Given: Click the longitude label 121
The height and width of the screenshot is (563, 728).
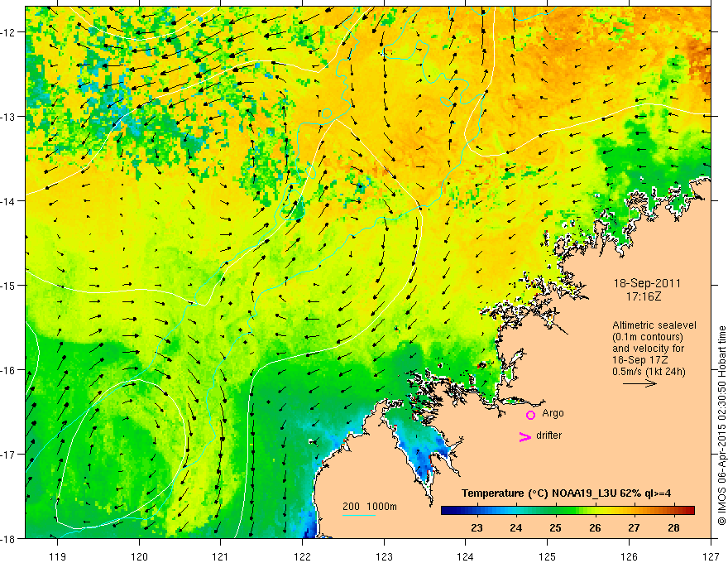Looking at the screenshot, I should (x=221, y=556).
